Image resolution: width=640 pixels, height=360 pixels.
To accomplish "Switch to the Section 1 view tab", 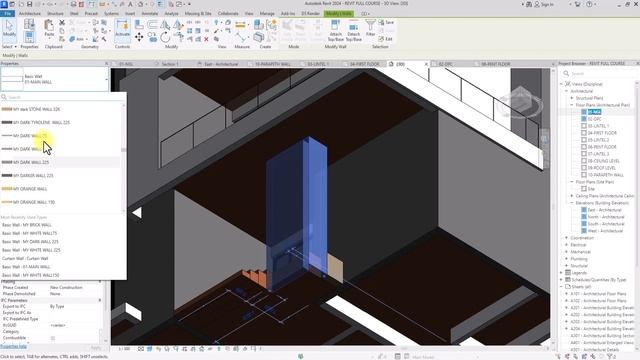I will pos(169,64).
